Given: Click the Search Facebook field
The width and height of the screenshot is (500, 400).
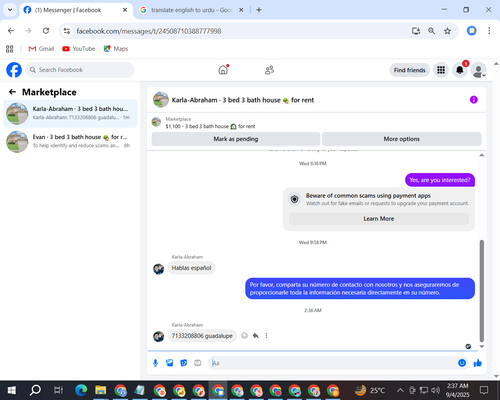Looking at the screenshot, I should click(80, 70).
